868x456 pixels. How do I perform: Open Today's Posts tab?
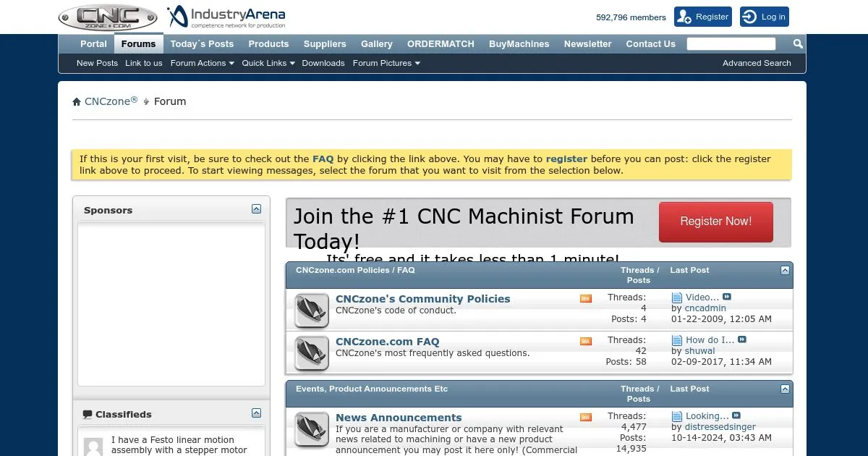pos(202,44)
